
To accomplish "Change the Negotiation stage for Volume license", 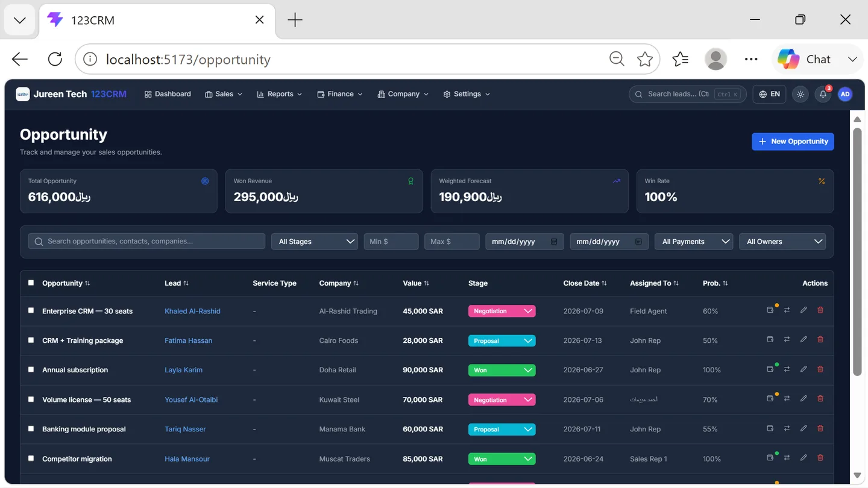I will (x=502, y=399).
